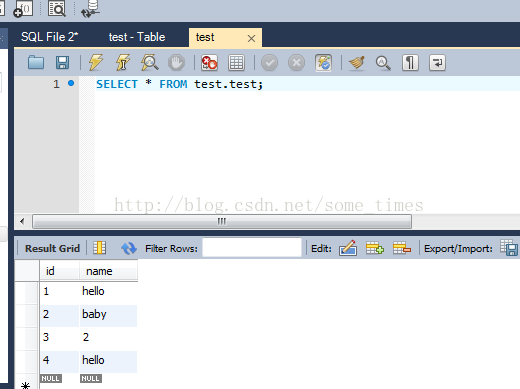
Task: Click line 1 breakpoint dot marker
Action: point(71,83)
